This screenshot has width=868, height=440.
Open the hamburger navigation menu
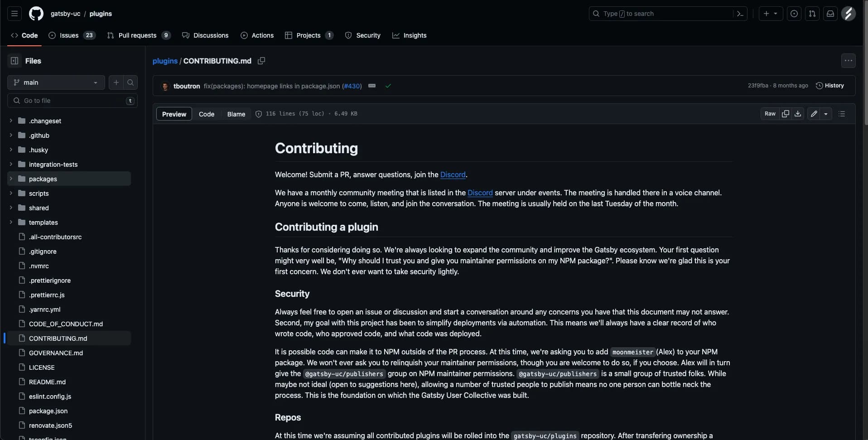click(14, 14)
